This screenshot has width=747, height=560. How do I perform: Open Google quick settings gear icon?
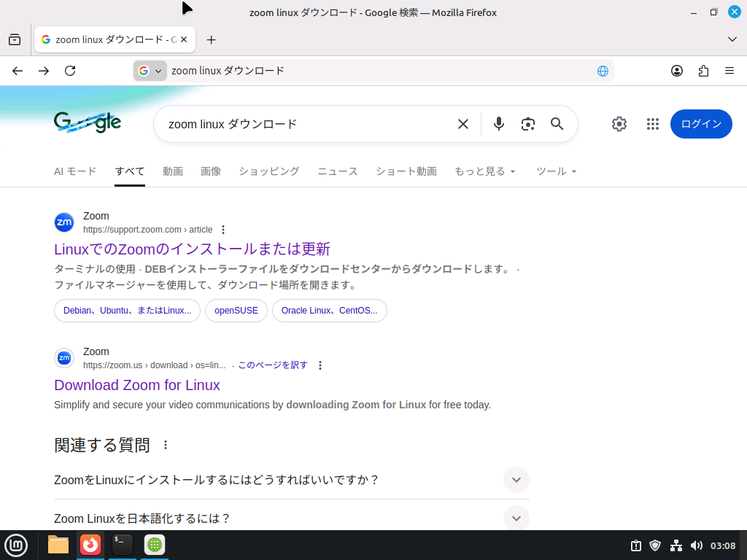tap(619, 124)
